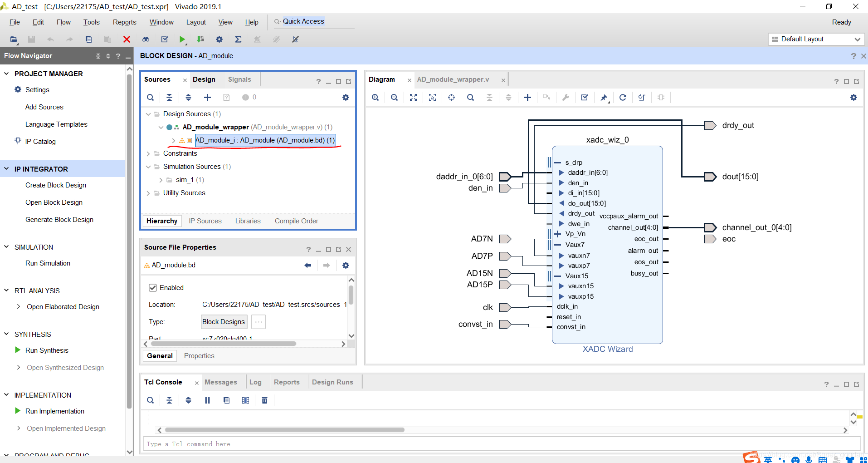
Task: Click Run Synthesis in Flow Navigator
Action: (47, 350)
